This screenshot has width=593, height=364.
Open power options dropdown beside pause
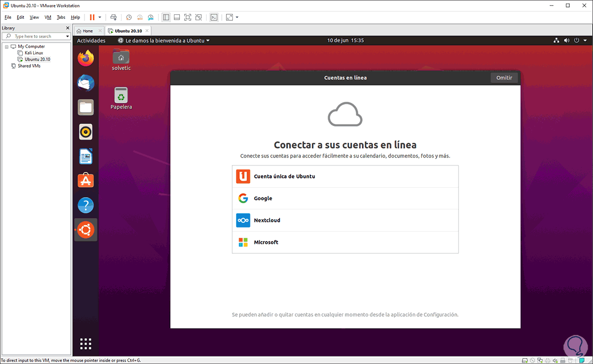[100, 17]
